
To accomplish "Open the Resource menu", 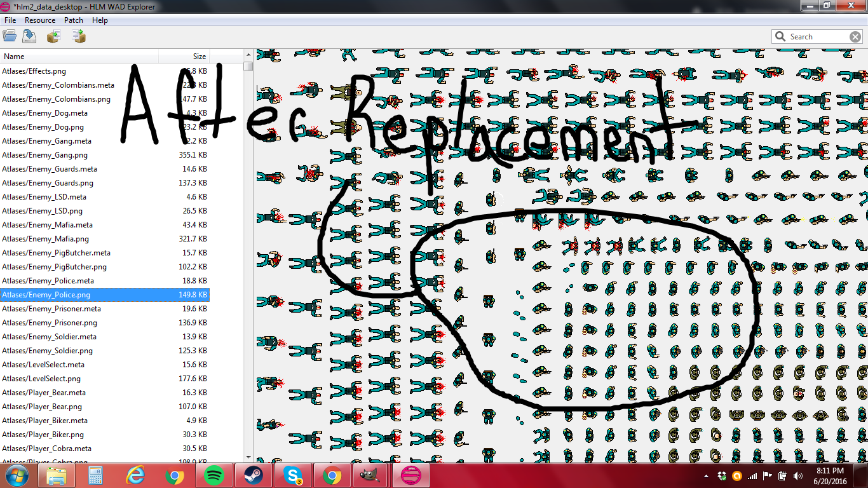I will coord(40,20).
